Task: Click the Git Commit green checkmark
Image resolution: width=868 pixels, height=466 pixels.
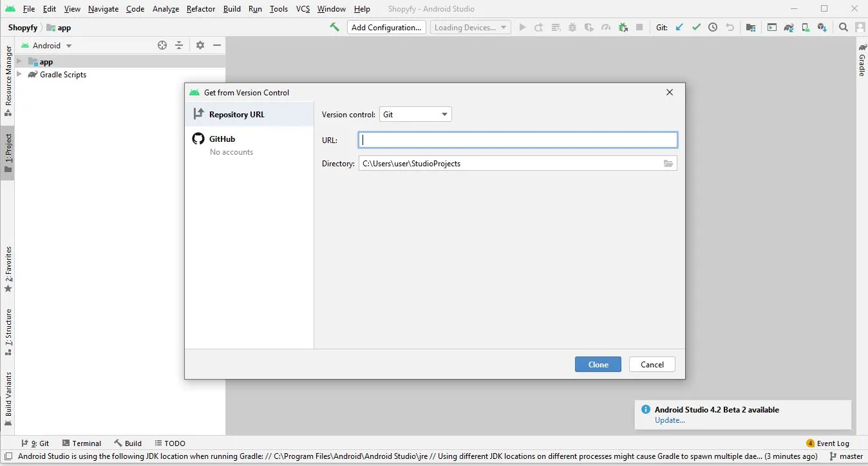Action: click(x=696, y=27)
